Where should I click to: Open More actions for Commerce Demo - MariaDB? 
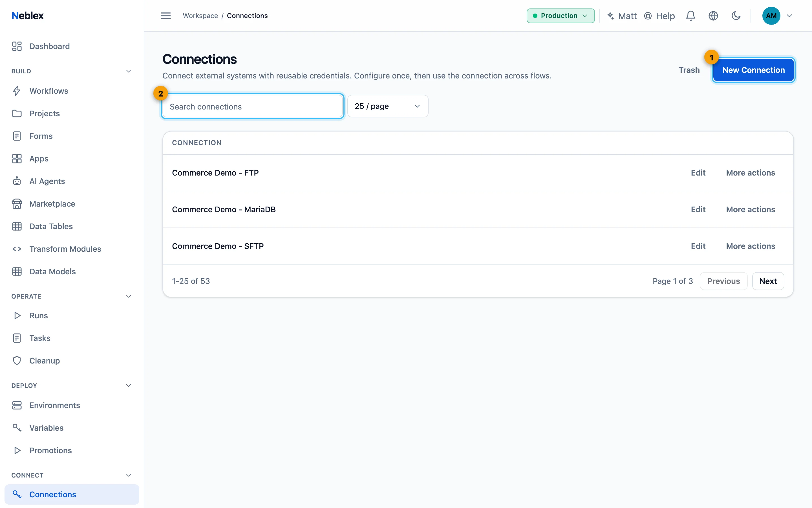pos(751,209)
